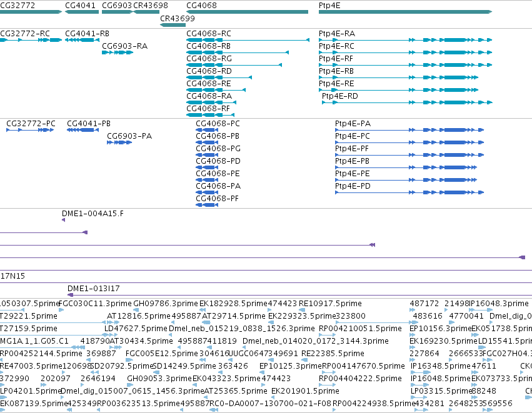Click the Ptp4E-RD transcript label
The width and height of the screenshot is (532, 413).
(x=340, y=96)
